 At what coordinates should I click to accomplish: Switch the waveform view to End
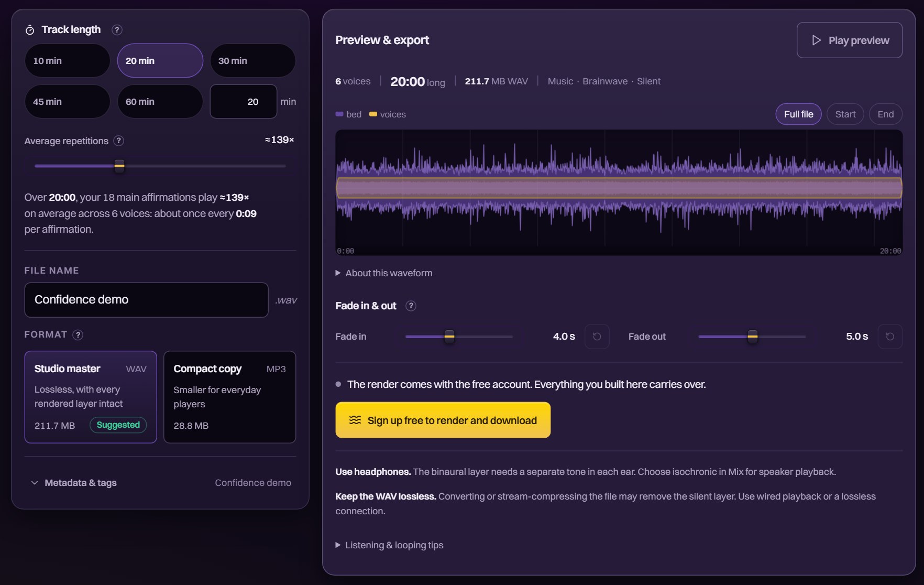click(x=885, y=114)
